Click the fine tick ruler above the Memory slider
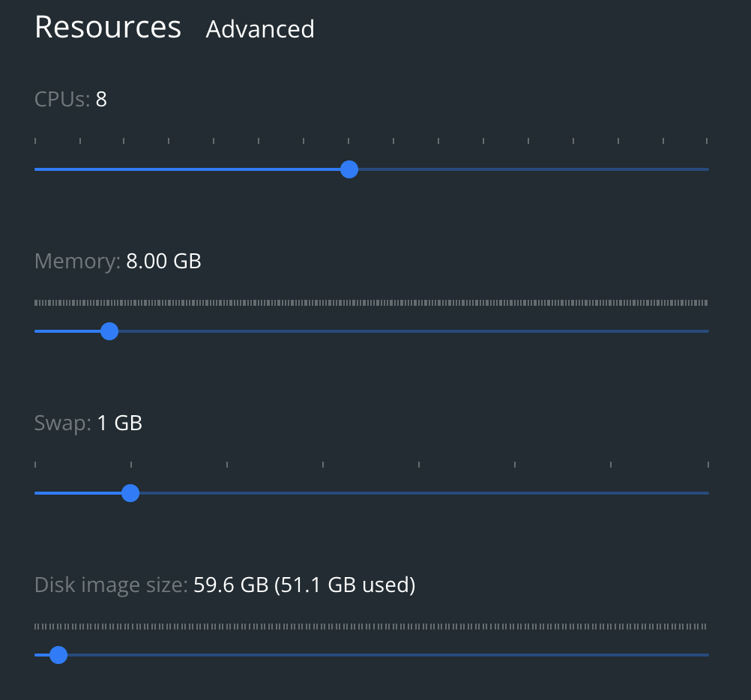 [371, 301]
